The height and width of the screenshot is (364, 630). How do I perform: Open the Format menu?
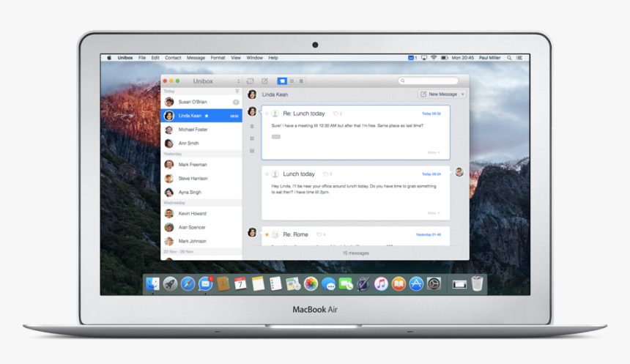tap(218, 58)
